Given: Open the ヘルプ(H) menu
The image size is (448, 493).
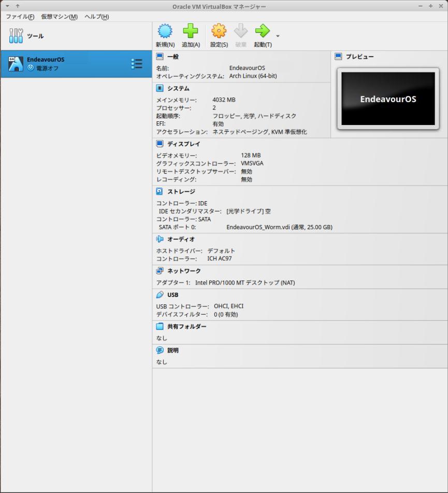Looking at the screenshot, I should [x=96, y=17].
